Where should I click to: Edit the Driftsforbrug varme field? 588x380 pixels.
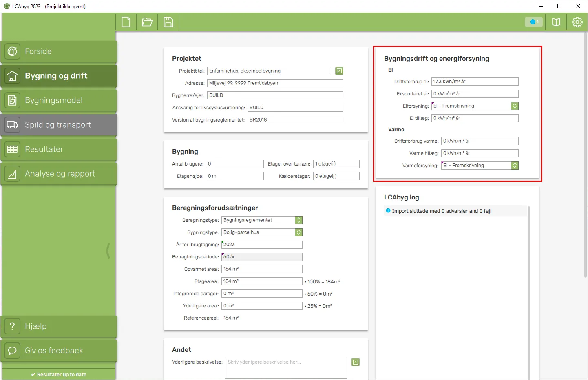(x=480, y=141)
